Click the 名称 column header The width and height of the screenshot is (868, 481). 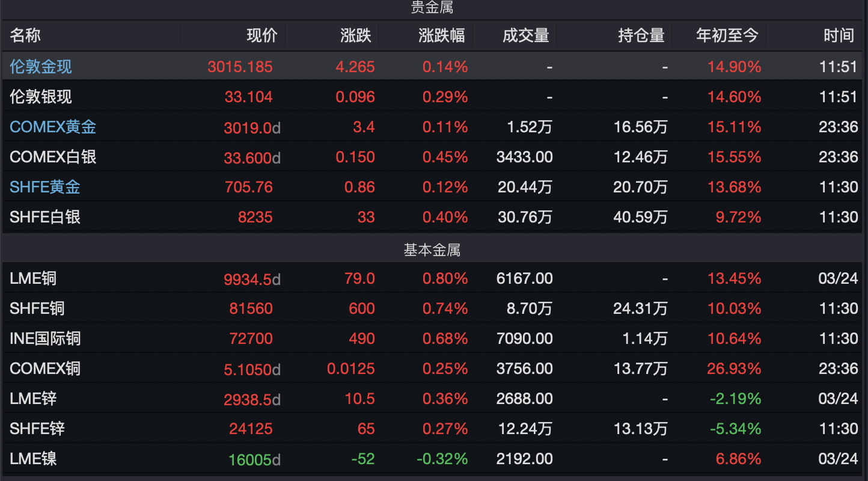tap(25, 35)
